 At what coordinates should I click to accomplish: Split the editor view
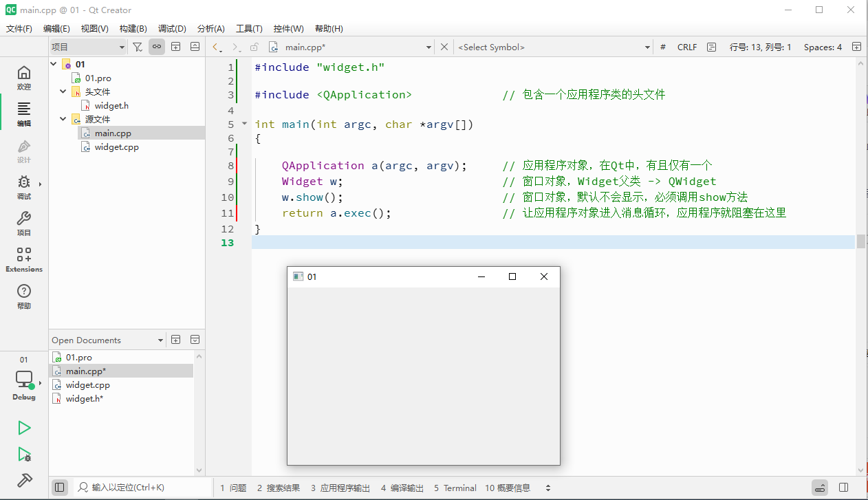pyautogui.click(x=856, y=47)
